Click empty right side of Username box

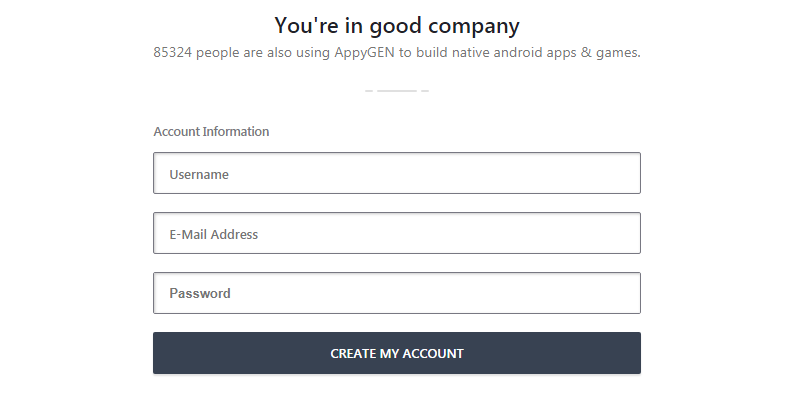[x=512, y=173]
